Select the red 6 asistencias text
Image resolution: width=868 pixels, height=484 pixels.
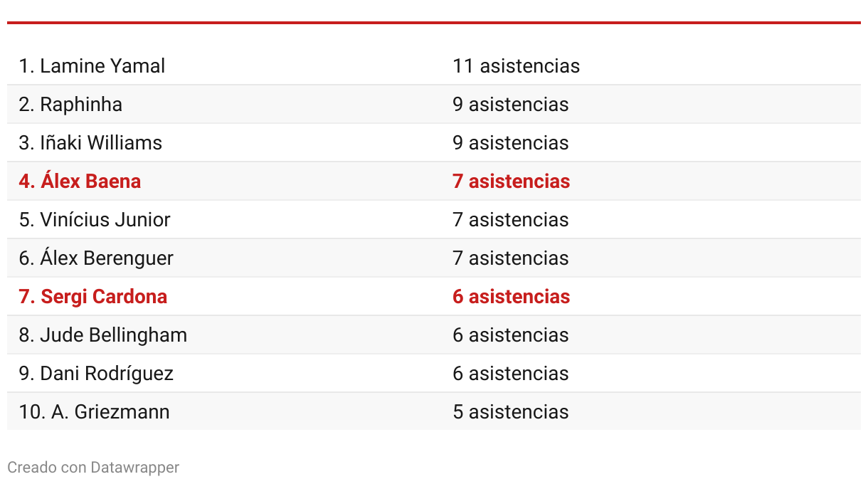coord(511,297)
